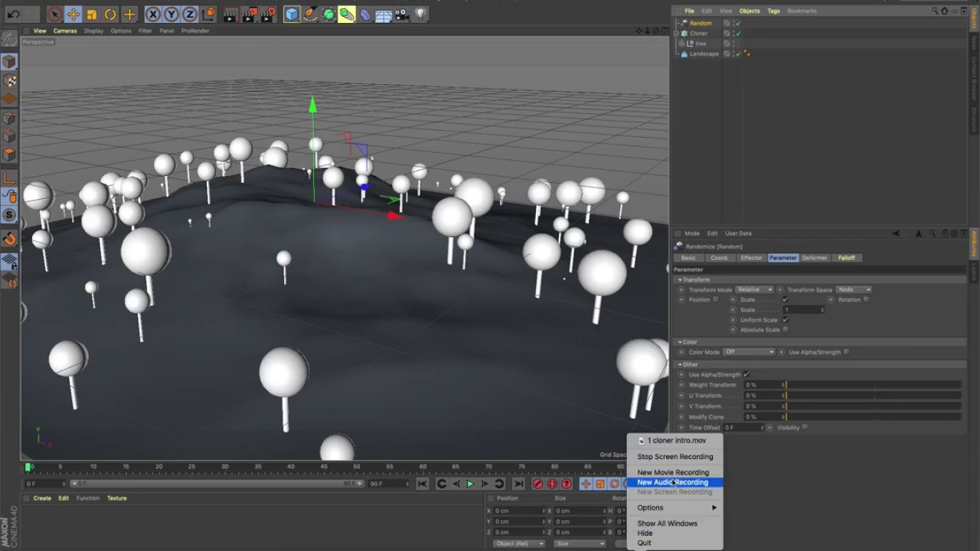Select the Random object in tree
980x551 pixels.
tap(700, 23)
